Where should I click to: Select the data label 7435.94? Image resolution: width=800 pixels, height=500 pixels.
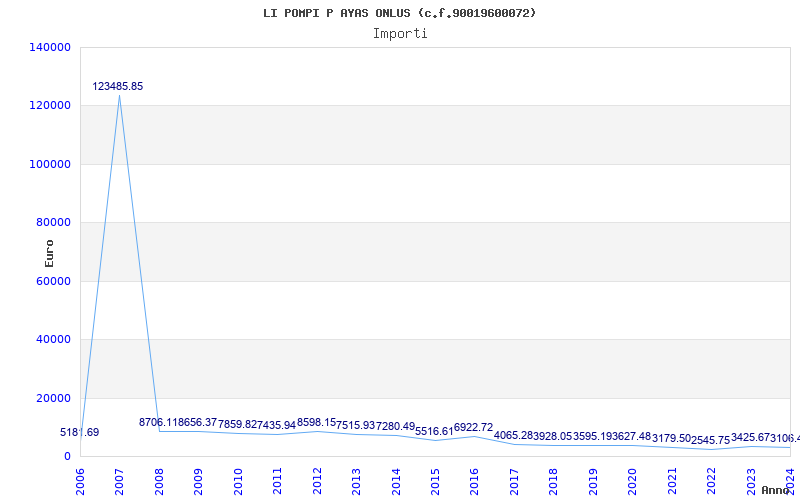pyautogui.click(x=277, y=424)
